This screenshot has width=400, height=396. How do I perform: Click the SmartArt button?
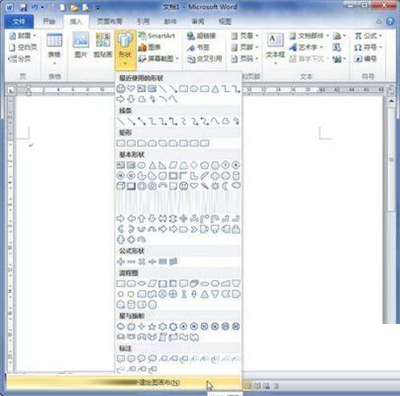pyautogui.click(x=157, y=36)
